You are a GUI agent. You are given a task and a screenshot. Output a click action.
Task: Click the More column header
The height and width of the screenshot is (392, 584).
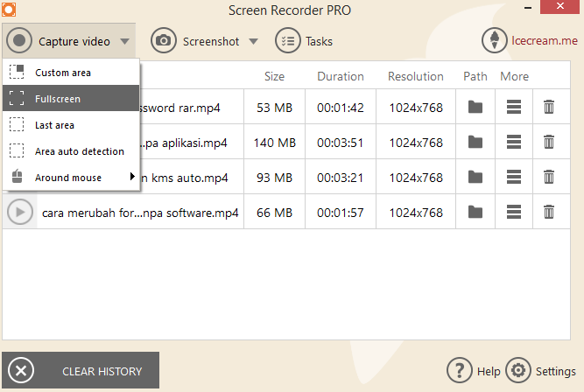click(514, 76)
